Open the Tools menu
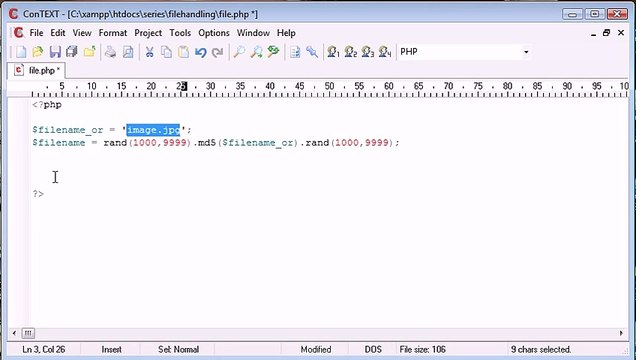636x360 pixels. 180,33
